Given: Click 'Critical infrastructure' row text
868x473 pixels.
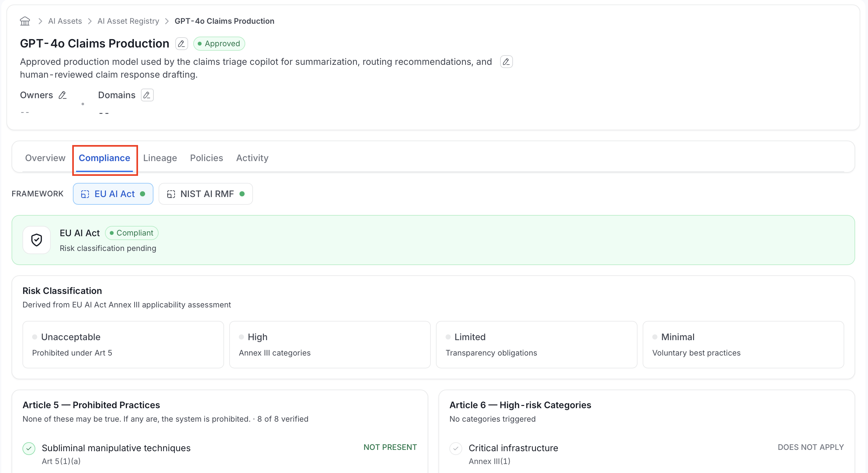Looking at the screenshot, I should tap(513, 448).
